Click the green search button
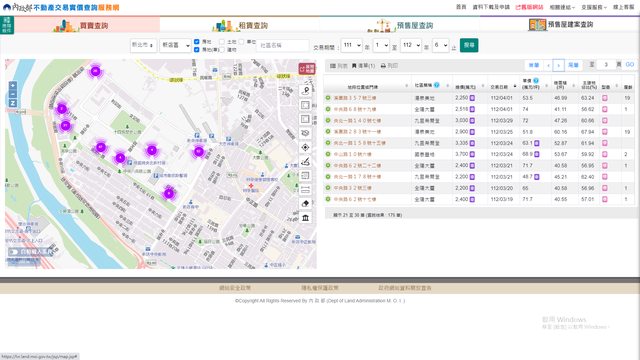 469,45
